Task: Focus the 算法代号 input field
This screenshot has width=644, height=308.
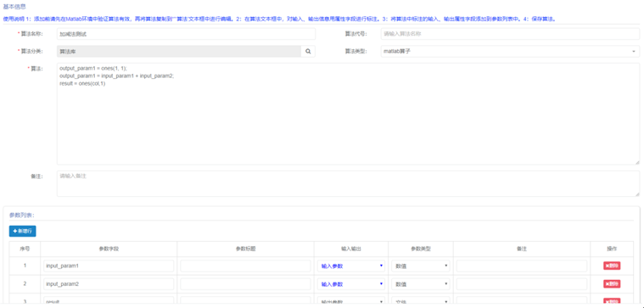Action: click(510, 34)
